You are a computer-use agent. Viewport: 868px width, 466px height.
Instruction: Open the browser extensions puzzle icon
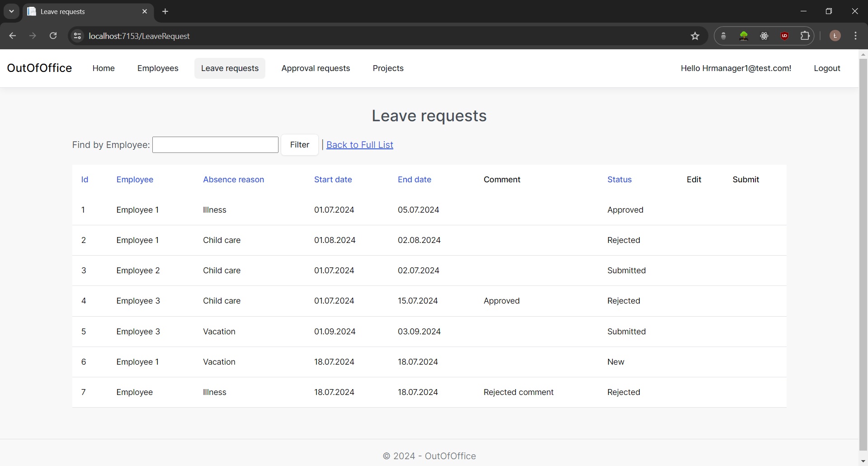click(x=805, y=36)
